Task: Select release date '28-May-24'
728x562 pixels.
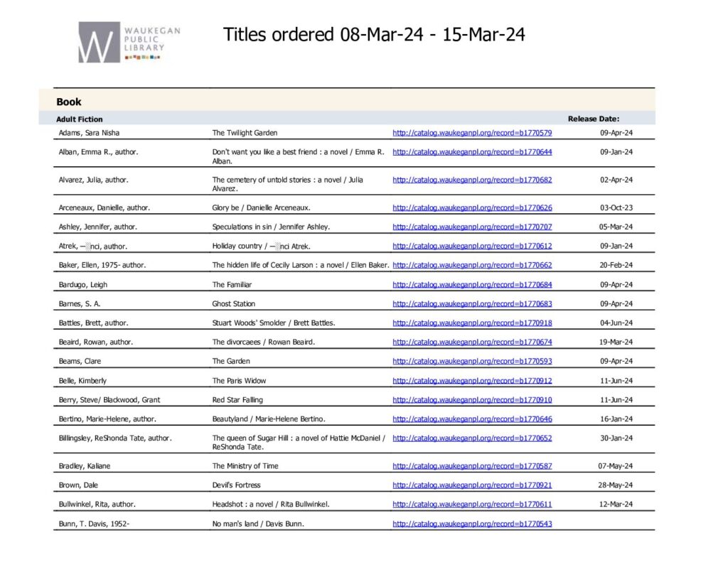Action: click(x=616, y=485)
